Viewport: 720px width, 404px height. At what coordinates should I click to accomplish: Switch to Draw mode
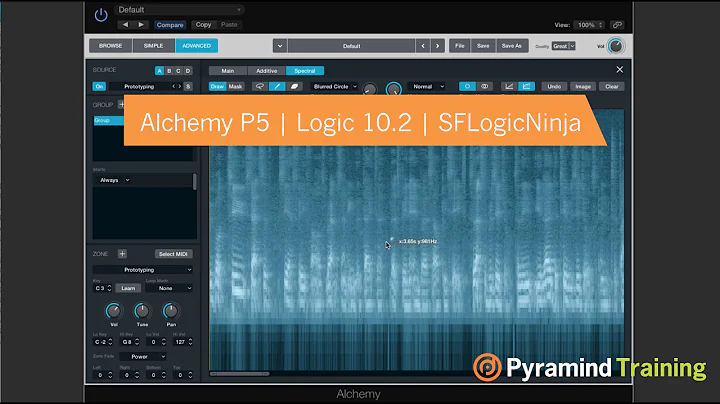[x=217, y=86]
